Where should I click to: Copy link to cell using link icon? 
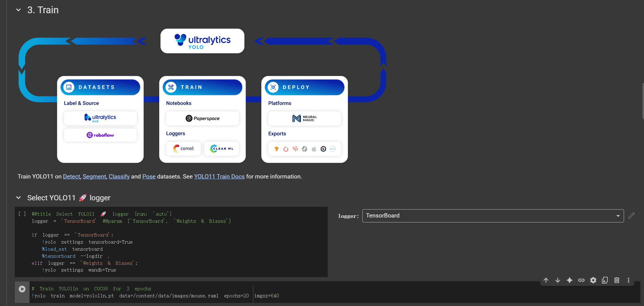(x=581, y=280)
